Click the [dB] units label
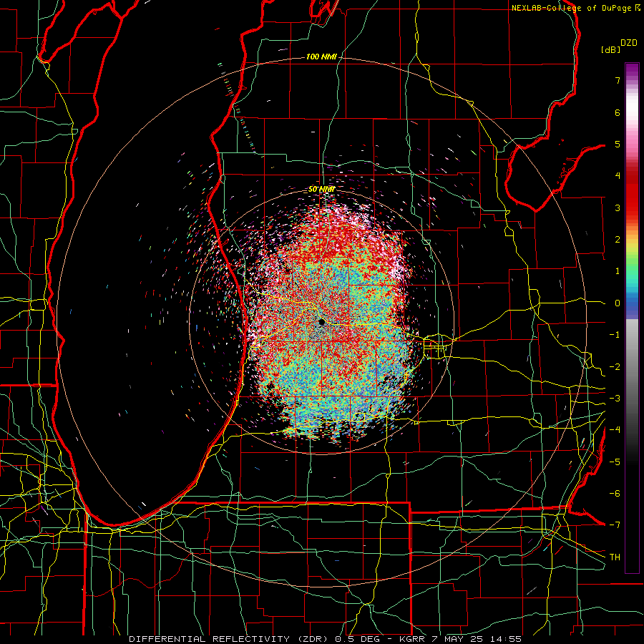This screenshot has height=644, width=644. click(610, 49)
